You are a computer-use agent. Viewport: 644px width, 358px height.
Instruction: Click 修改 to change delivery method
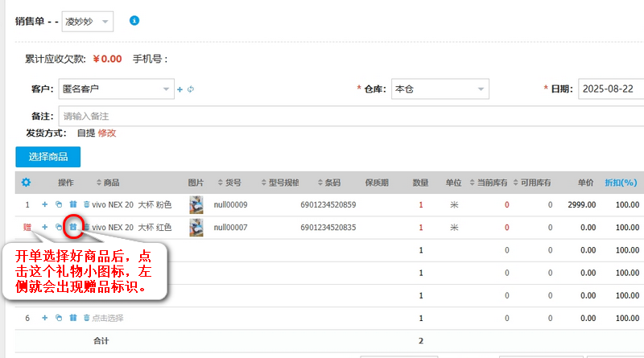pyautogui.click(x=107, y=133)
